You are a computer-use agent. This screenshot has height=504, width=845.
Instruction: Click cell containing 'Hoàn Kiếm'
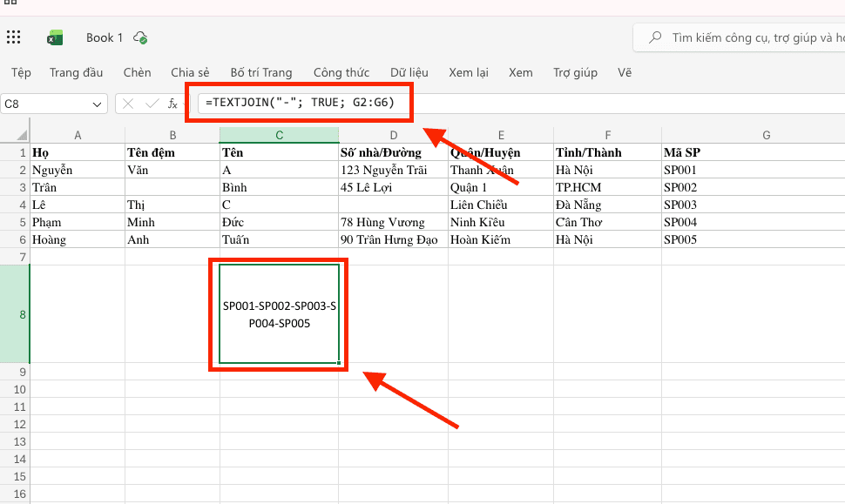click(501, 239)
